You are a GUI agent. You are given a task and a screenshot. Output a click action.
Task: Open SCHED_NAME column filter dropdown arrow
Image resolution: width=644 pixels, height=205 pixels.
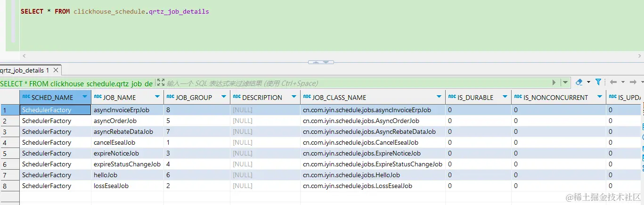tap(85, 97)
